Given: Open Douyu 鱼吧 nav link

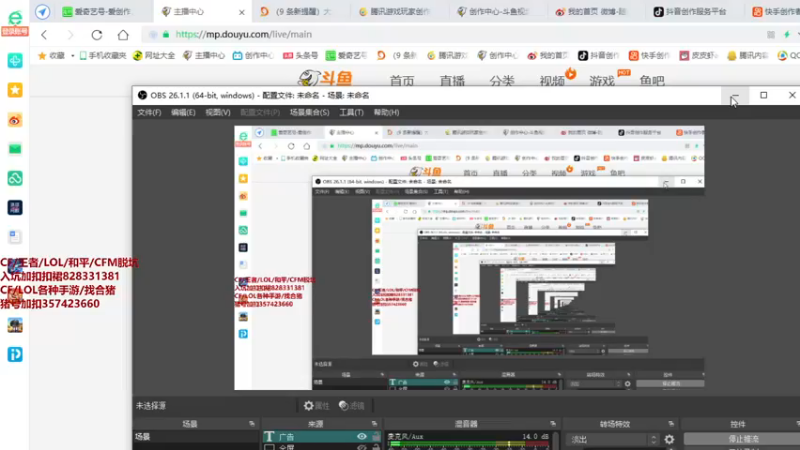Looking at the screenshot, I should tap(652, 81).
